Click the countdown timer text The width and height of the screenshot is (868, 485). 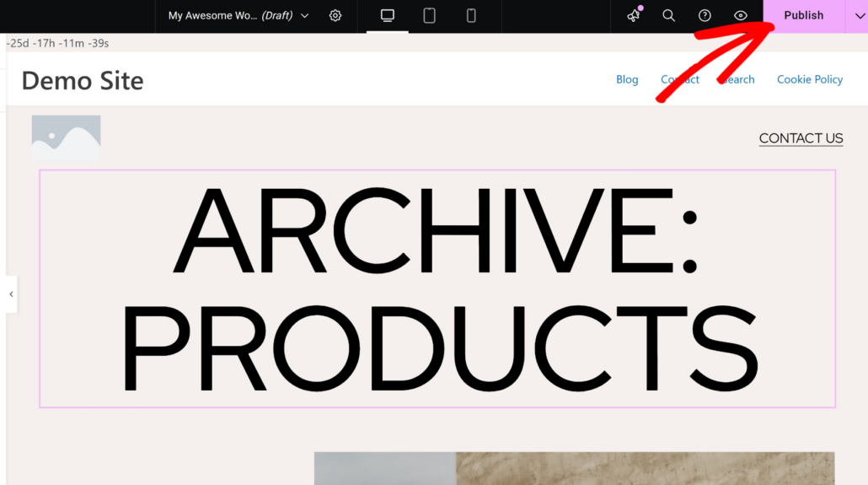(57, 43)
